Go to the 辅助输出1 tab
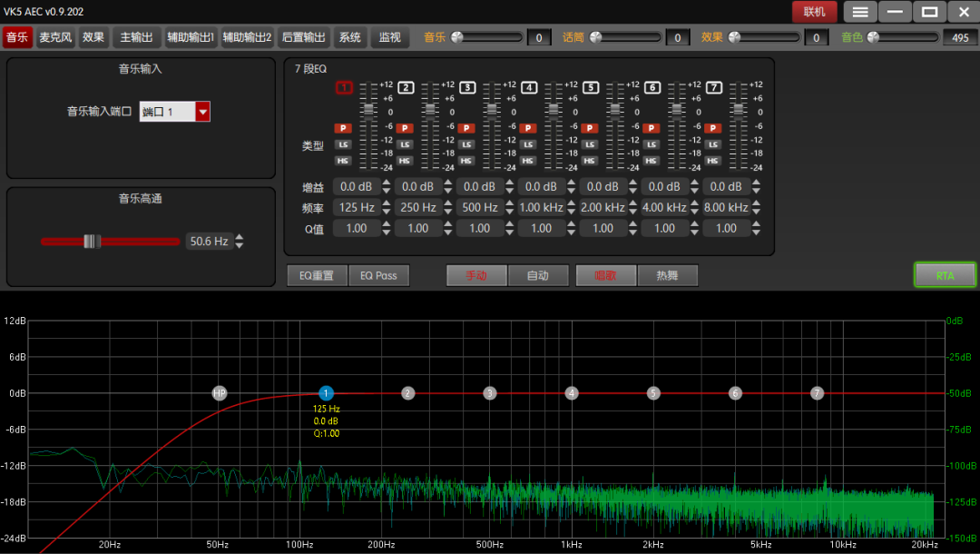The image size is (980, 554). 191,37
